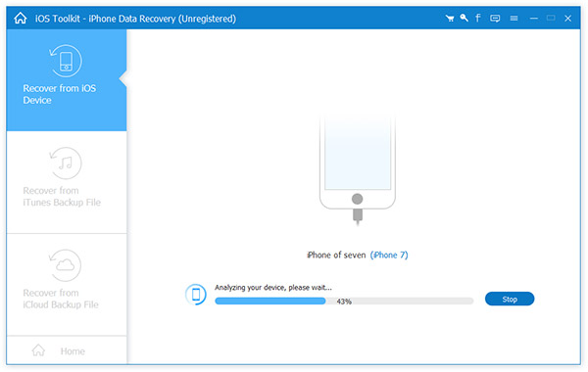
Task: Open the Facebook share icon
Action: tap(478, 18)
